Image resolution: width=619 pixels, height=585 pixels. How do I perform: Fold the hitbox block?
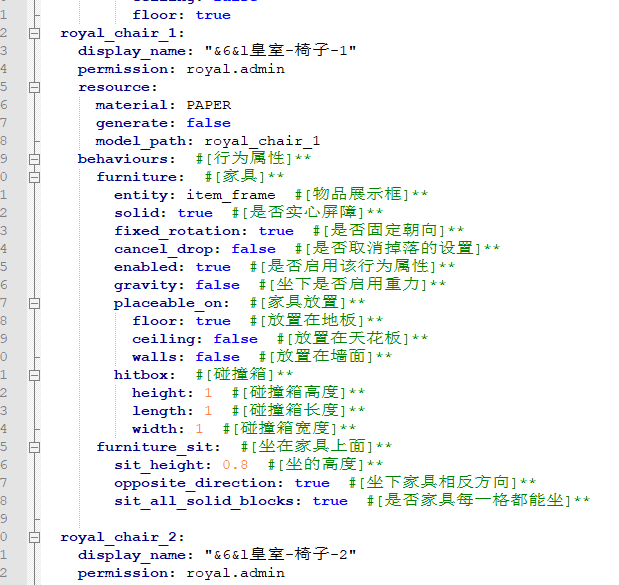click(x=35, y=375)
